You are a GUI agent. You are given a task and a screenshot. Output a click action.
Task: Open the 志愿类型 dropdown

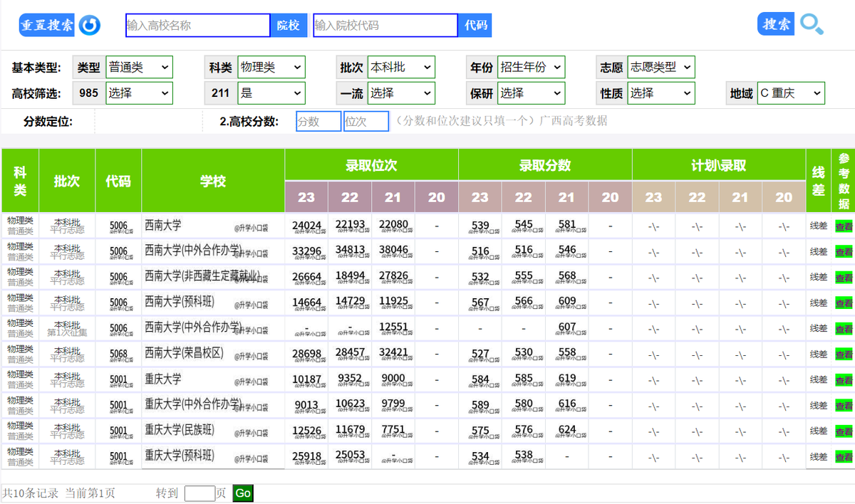click(659, 66)
